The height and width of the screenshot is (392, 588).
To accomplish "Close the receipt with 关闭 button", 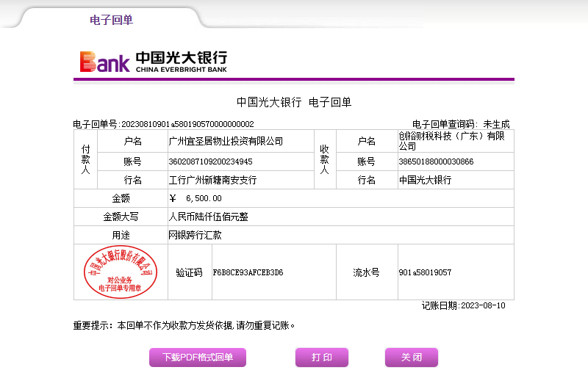I will pos(412,357).
